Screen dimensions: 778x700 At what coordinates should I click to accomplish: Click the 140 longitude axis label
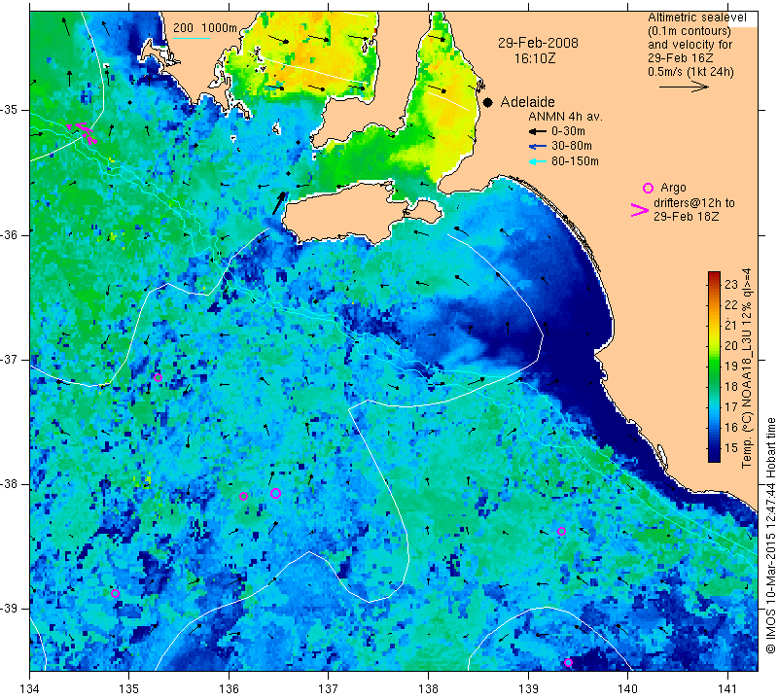pos(627,688)
